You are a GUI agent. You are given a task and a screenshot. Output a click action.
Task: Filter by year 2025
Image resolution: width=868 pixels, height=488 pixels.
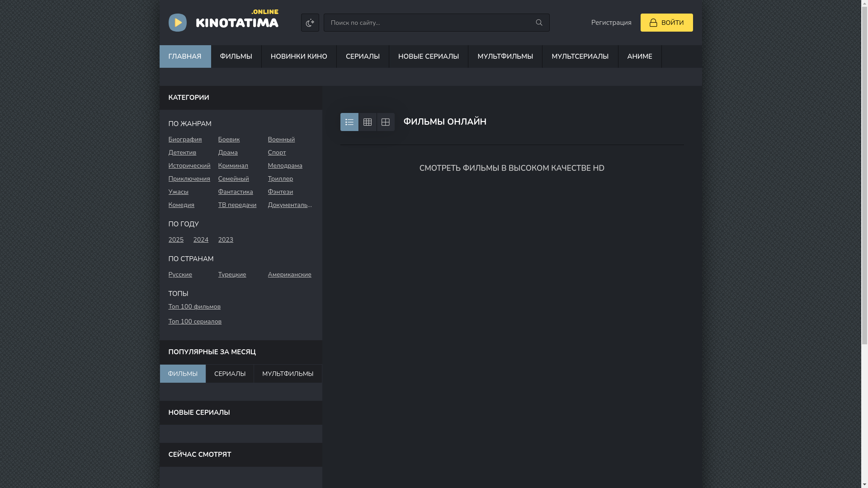click(x=176, y=240)
